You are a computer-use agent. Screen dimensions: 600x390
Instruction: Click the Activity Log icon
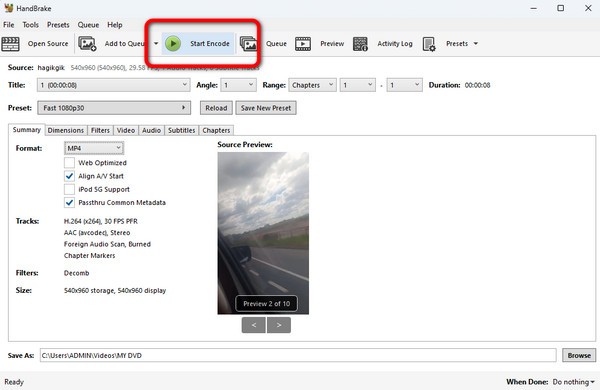tap(360, 44)
